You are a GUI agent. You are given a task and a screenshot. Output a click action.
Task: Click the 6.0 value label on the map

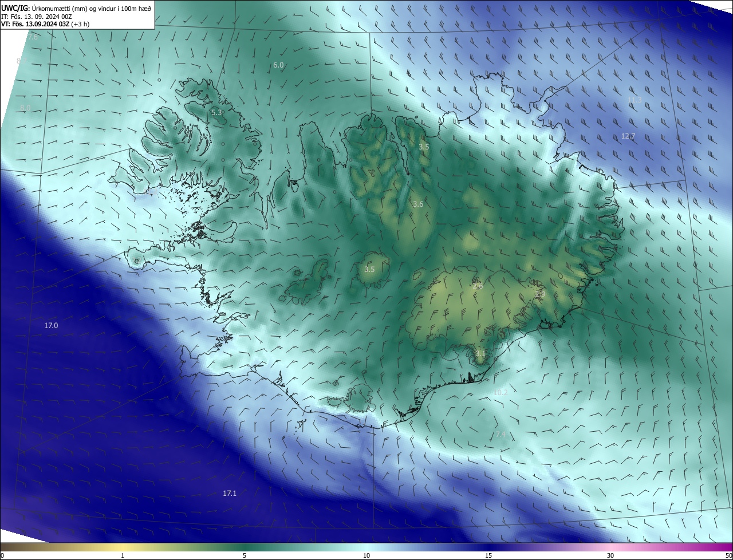(278, 65)
